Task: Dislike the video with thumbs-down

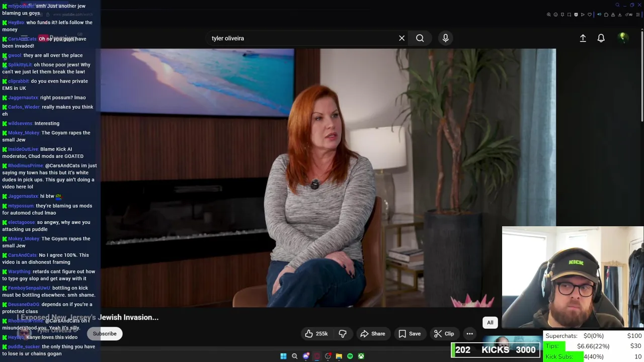Action: point(343,334)
